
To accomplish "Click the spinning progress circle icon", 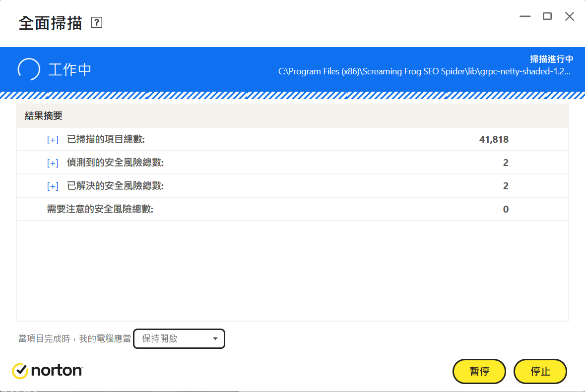I will coord(29,69).
